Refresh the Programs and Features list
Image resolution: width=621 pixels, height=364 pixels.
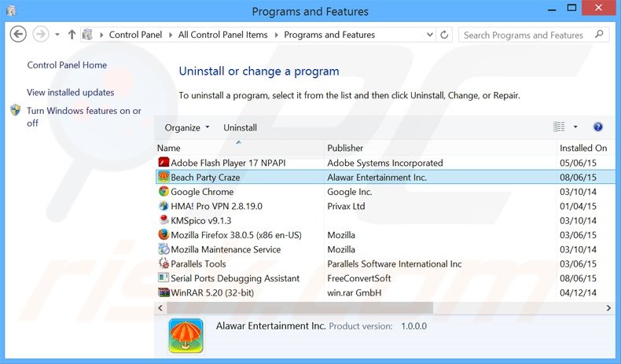pyautogui.click(x=444, y=35)
